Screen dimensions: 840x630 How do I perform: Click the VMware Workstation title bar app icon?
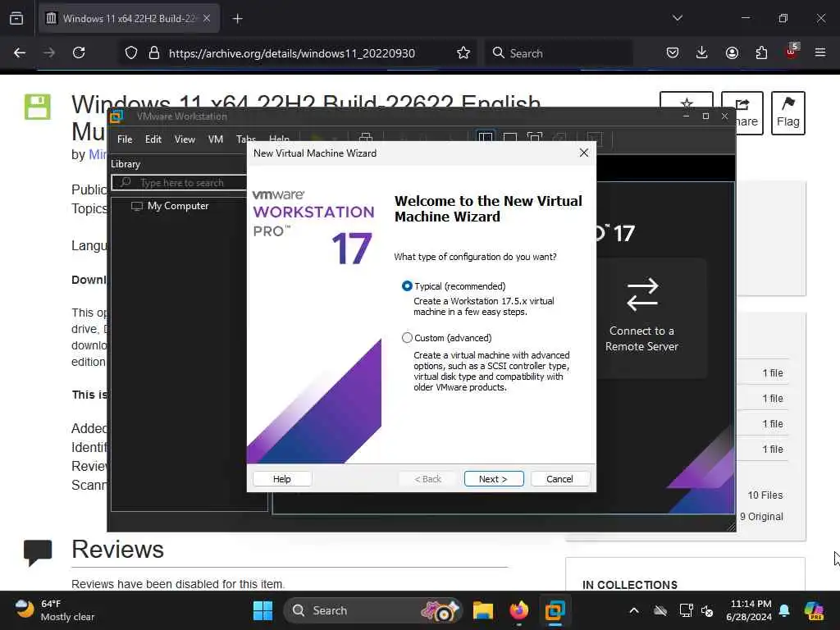point(116,116)
